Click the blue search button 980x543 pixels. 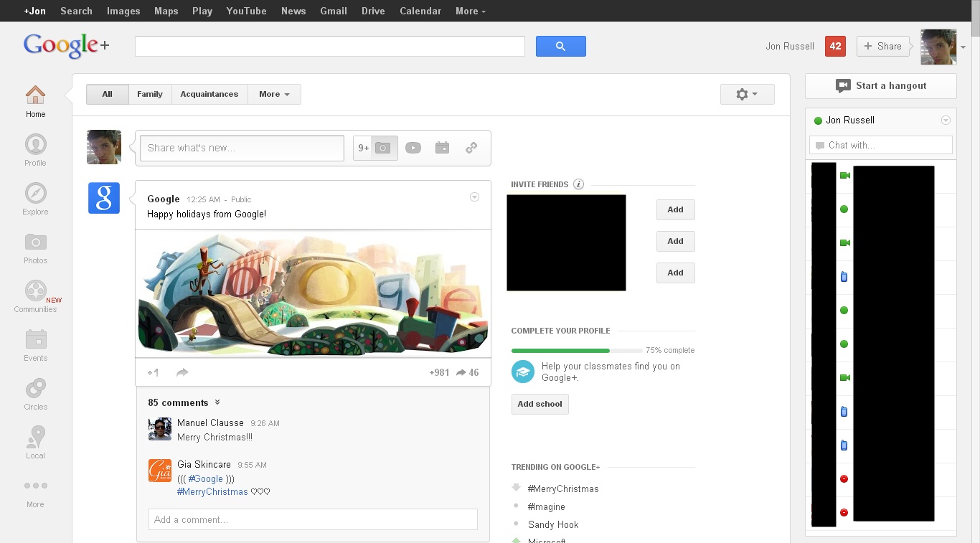pos(561,46)
